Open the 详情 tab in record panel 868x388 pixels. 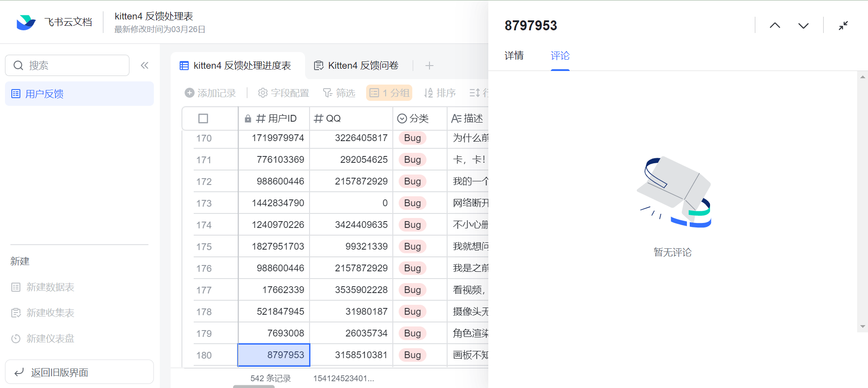pos(514,56)
